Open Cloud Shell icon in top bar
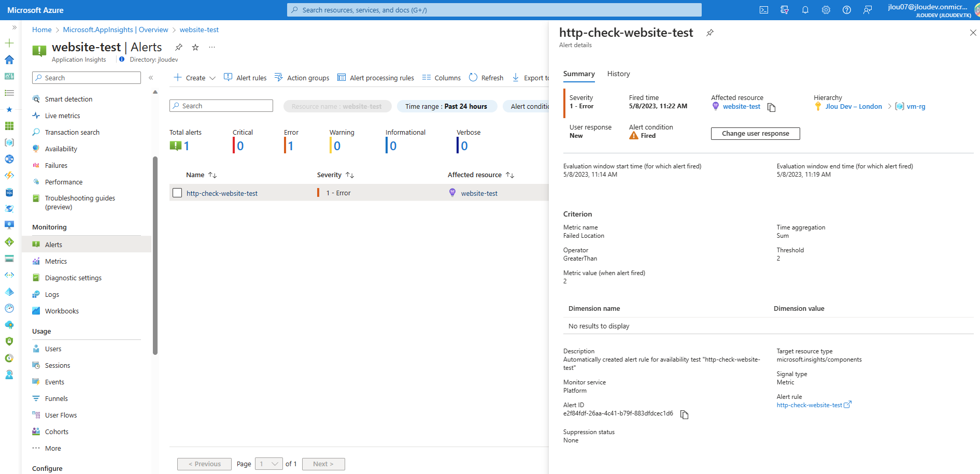 coord(763,10)
